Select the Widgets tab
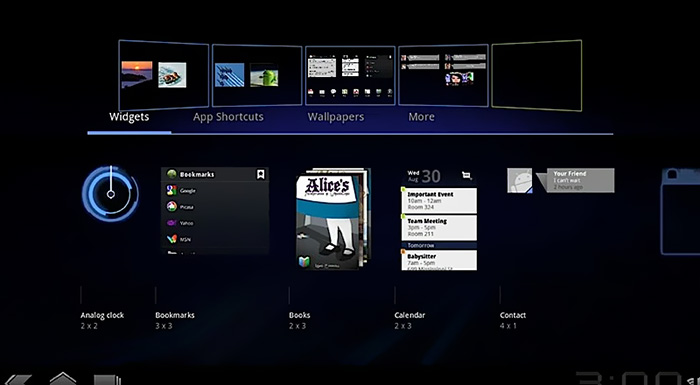The width and height of the screenshot is (700, 385). 129,117
